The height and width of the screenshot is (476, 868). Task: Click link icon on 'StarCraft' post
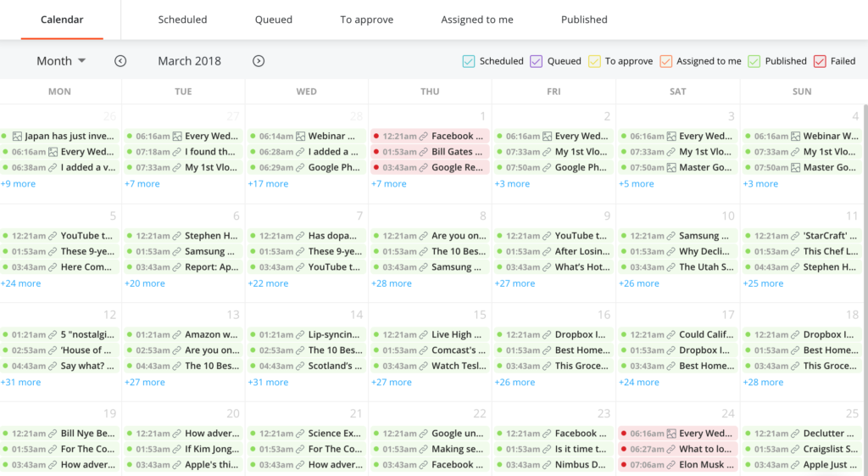(x=794, y=236)
